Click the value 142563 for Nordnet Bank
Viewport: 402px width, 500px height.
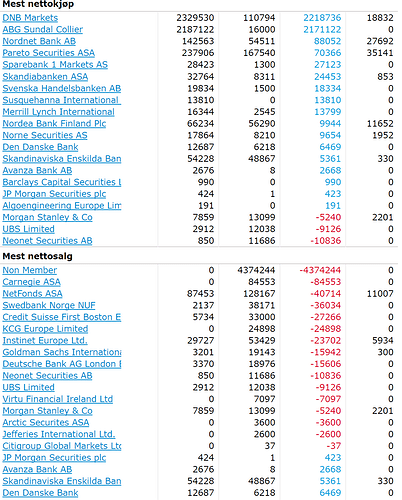pos(198,41)
